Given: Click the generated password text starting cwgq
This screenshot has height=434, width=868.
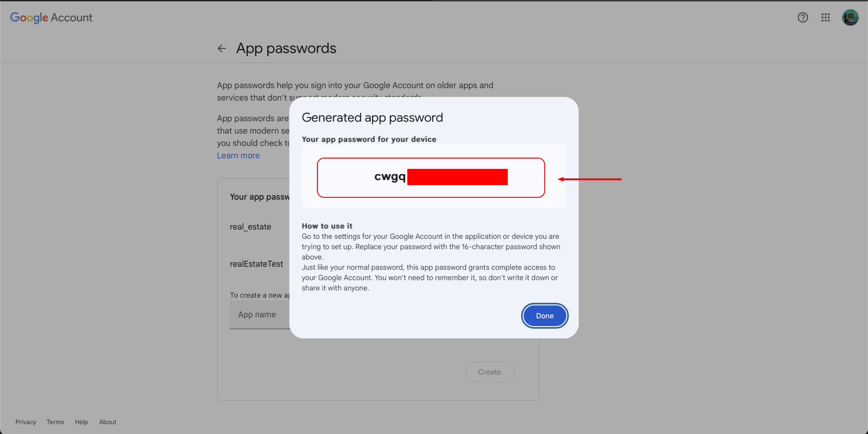Looking at the screenshot, I should [390, 177].
